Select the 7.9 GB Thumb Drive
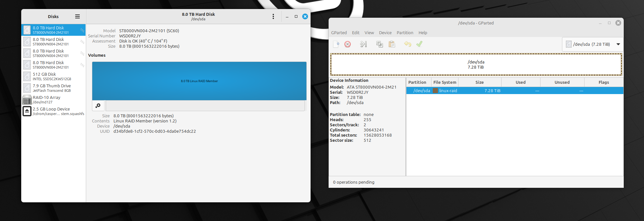This screenshot has height=221, width=644. coord(53,88)
